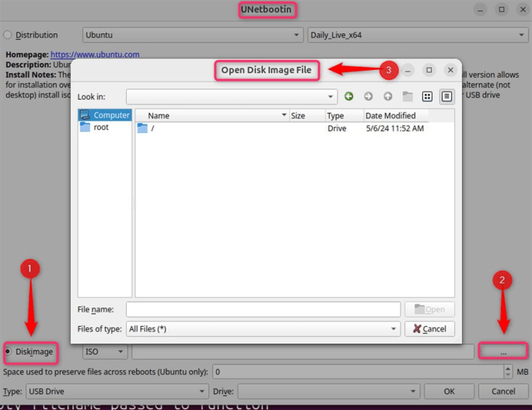Select the Drive type cell for /
532x410 pixels.
click(337, 128)
